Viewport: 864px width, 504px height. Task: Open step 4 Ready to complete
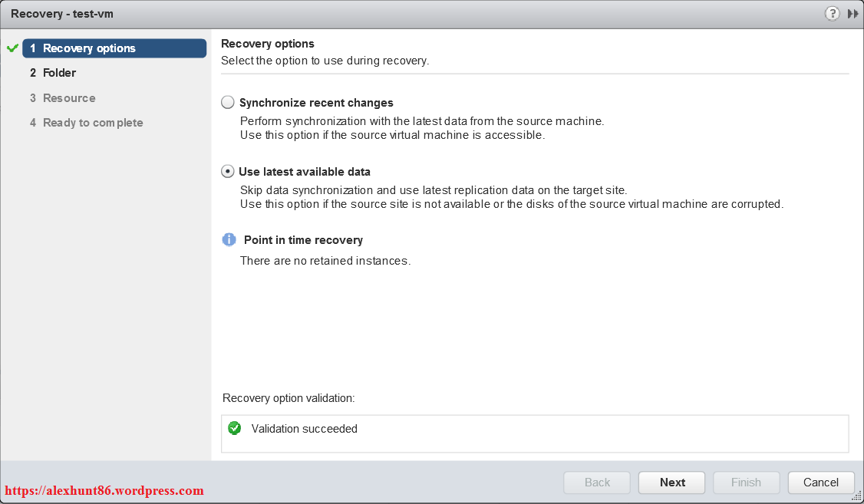92,123
